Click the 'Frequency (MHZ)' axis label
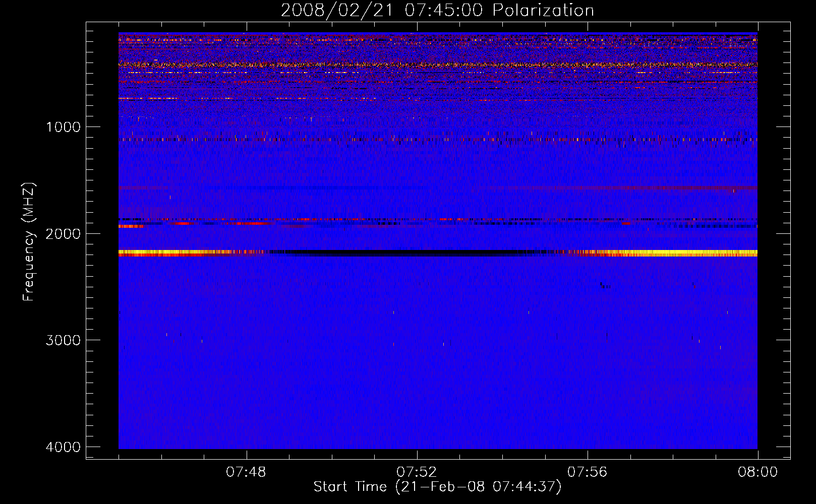This screenshot has width=816, height=504. (x=29, y=242)
